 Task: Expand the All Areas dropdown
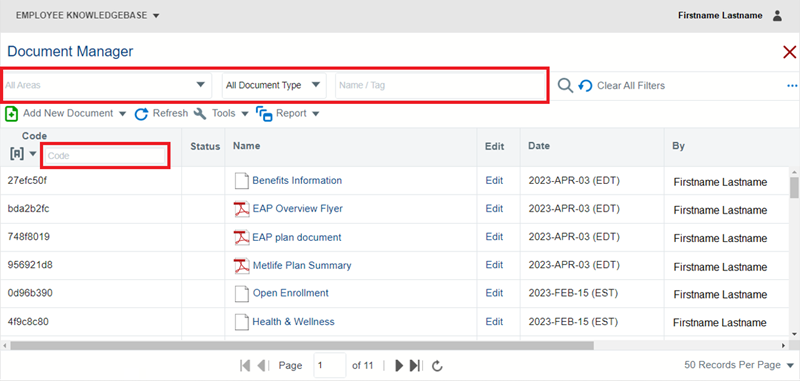(x=106, y=85)
